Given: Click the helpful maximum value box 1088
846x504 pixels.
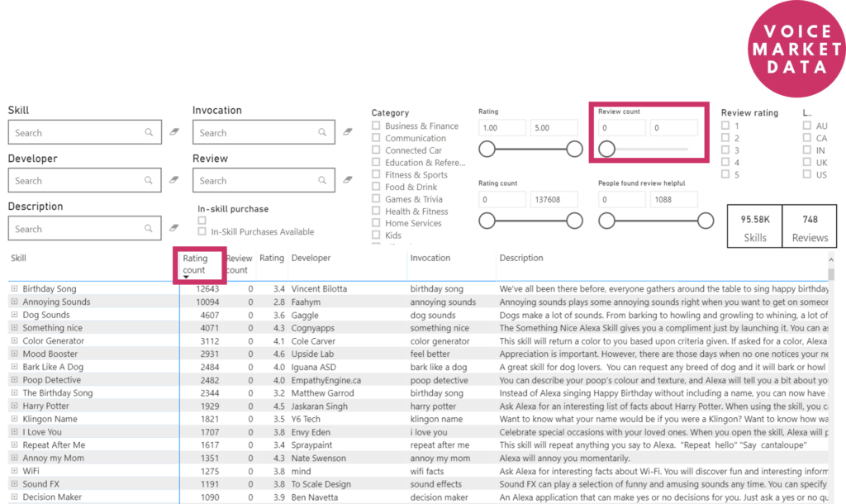Looking at the screenshot, I should (x=674, y=200).
